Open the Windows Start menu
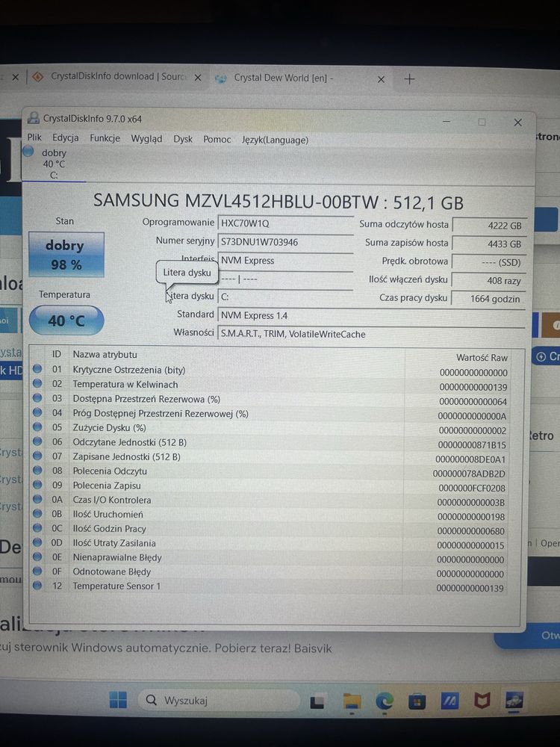 (x=118, y=700)
